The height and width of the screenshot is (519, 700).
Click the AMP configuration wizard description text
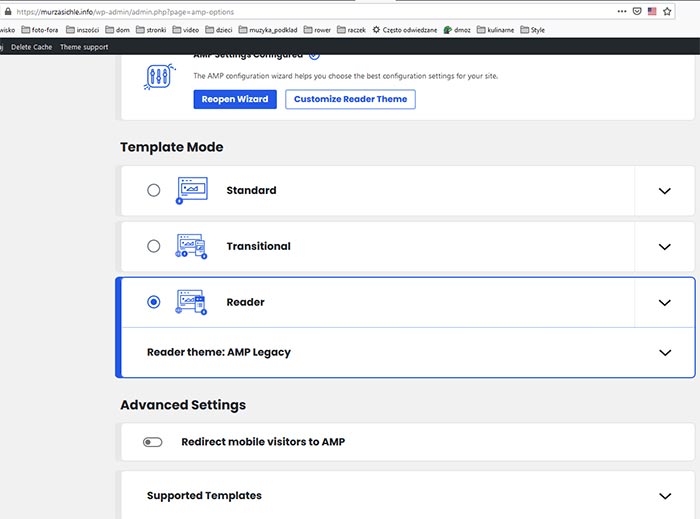click(346, 76)
